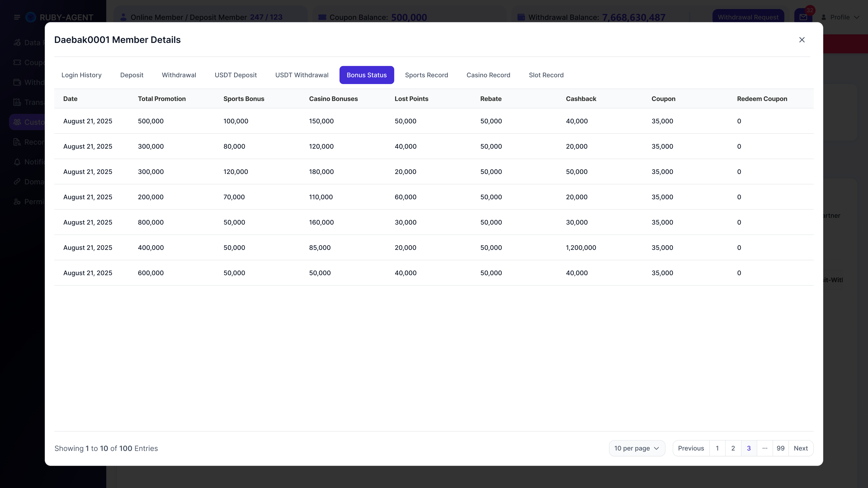Open the mail notifications icon
Image resolution: width=868 pixels, height=488 pixels.
coord(803,17)
